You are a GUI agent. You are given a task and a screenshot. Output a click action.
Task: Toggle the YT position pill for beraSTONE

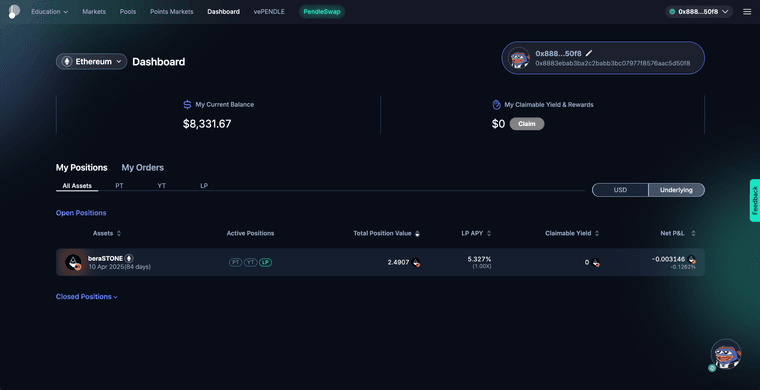tap(250, 263)
